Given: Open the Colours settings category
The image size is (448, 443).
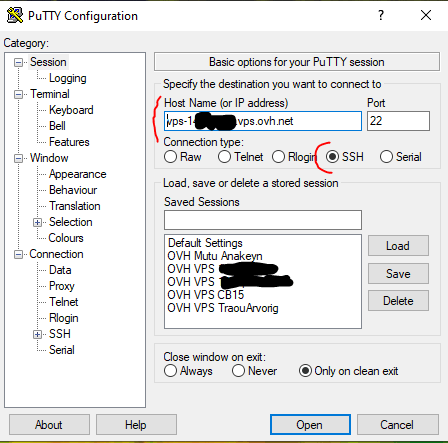Looking at the screenshot, I should (66, 238).
